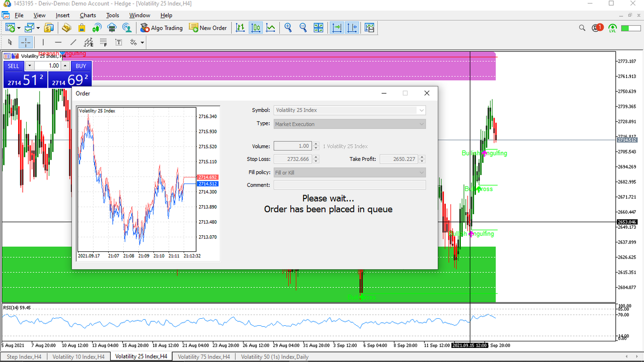Click the Algo Trading button
This screenshot has width=644, height=362.
162,28
